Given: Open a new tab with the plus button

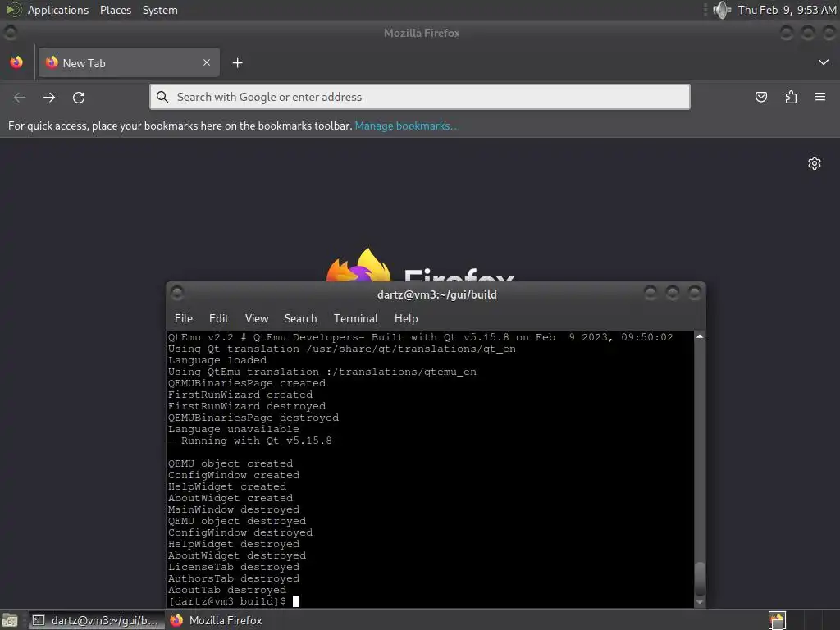Looking at the screenshot, I should click(237, 63).
